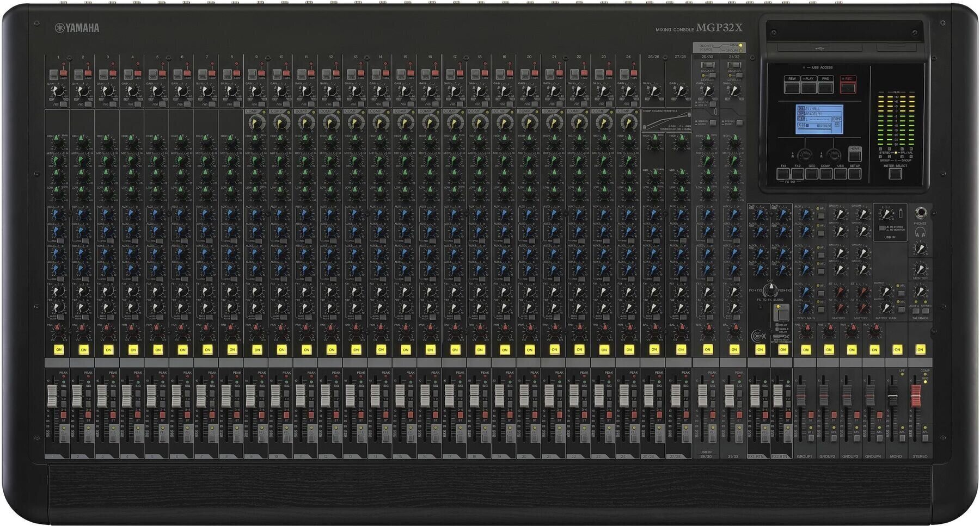Click the MATRIX1 master knob
980x526 pixels.
886,292
